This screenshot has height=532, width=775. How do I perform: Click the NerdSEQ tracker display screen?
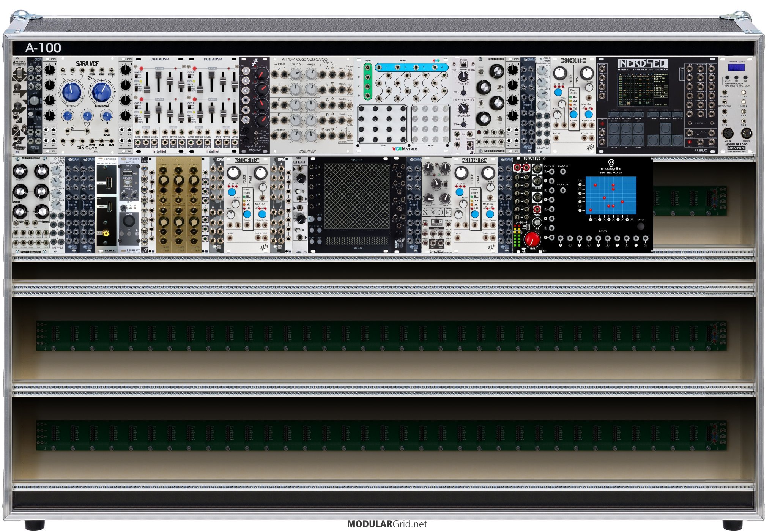click(x=643, y=89)
